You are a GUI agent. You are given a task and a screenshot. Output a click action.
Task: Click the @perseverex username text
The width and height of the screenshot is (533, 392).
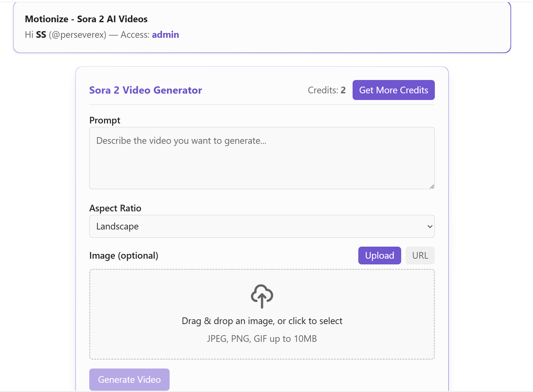point(78,35)
